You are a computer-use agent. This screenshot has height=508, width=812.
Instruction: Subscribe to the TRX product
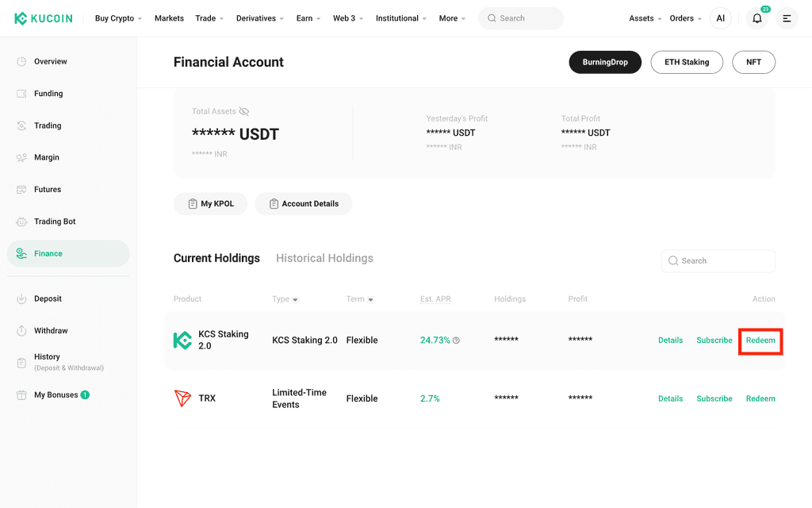click(x=714, y=398)
